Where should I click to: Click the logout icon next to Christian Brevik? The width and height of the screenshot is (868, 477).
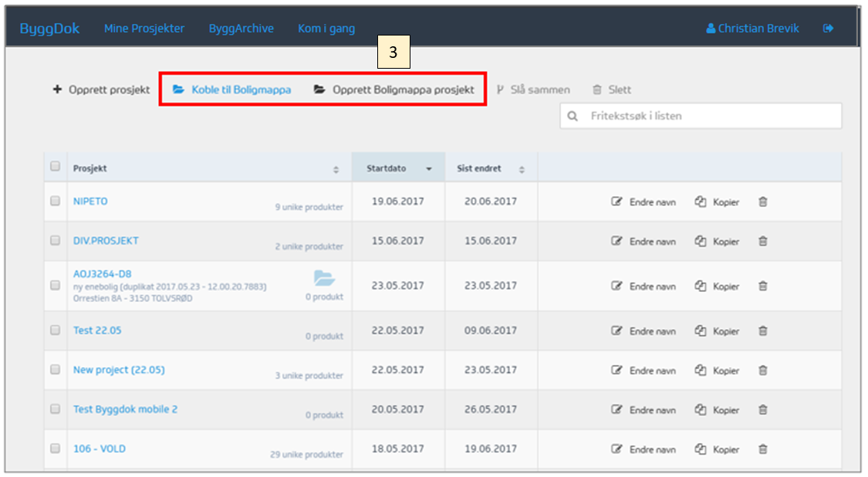click(x=828, y=29)
